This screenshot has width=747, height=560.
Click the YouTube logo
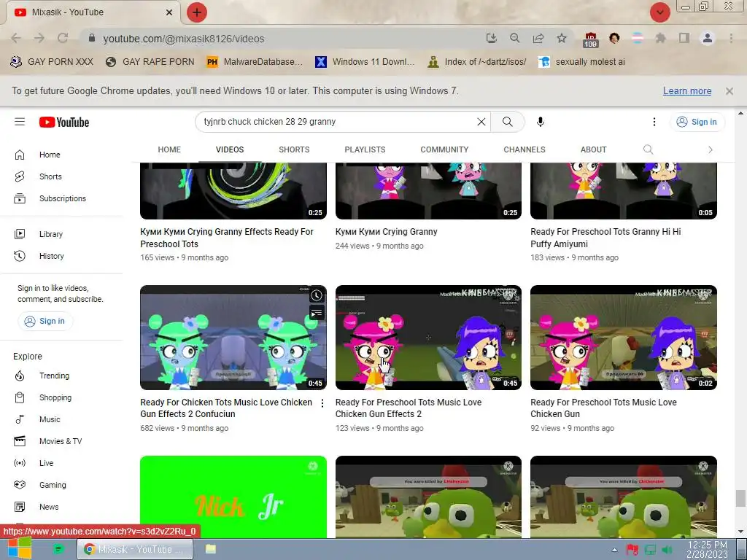click(x=64, y=122)
